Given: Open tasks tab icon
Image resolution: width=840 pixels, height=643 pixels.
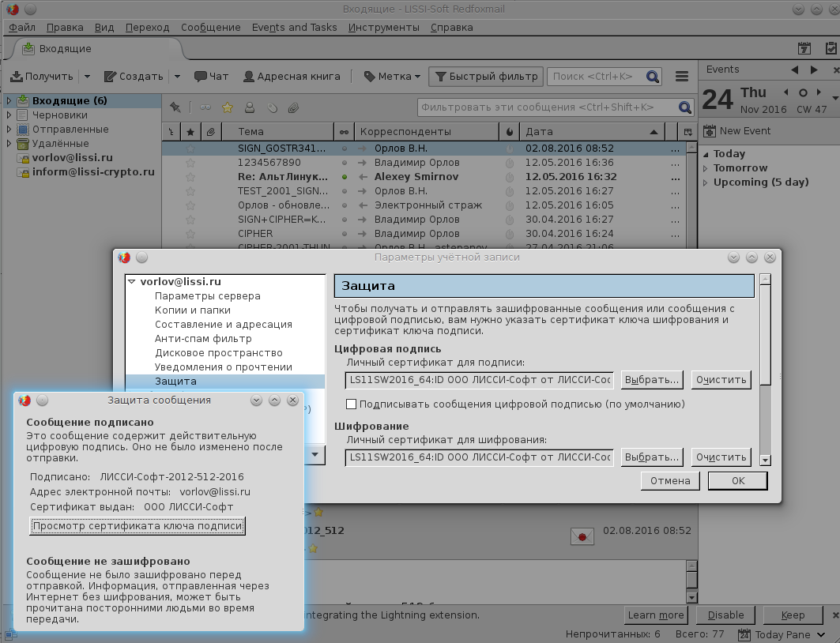Looking at the screenshot, I should coord(831,48).
